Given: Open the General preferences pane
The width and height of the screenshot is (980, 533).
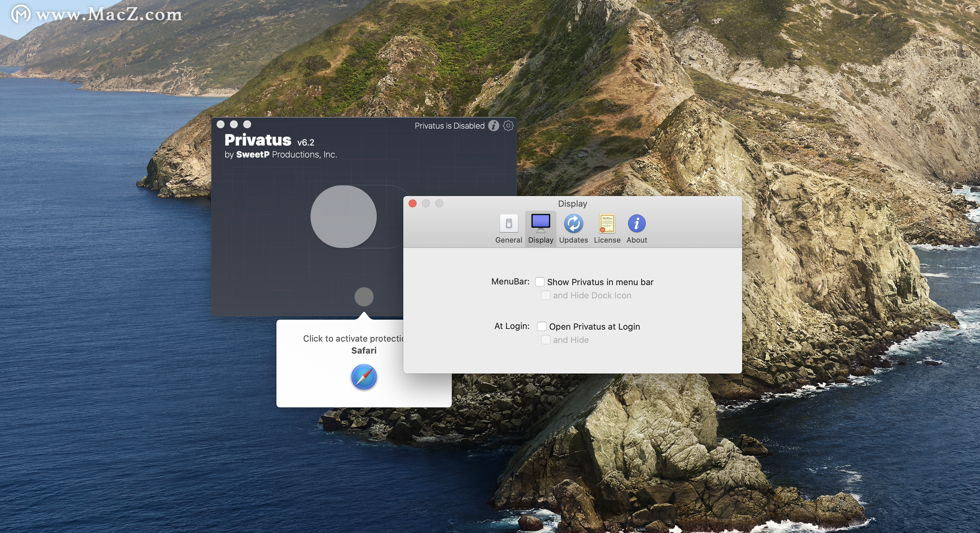Looking at the screenshot, I should 508,229.
